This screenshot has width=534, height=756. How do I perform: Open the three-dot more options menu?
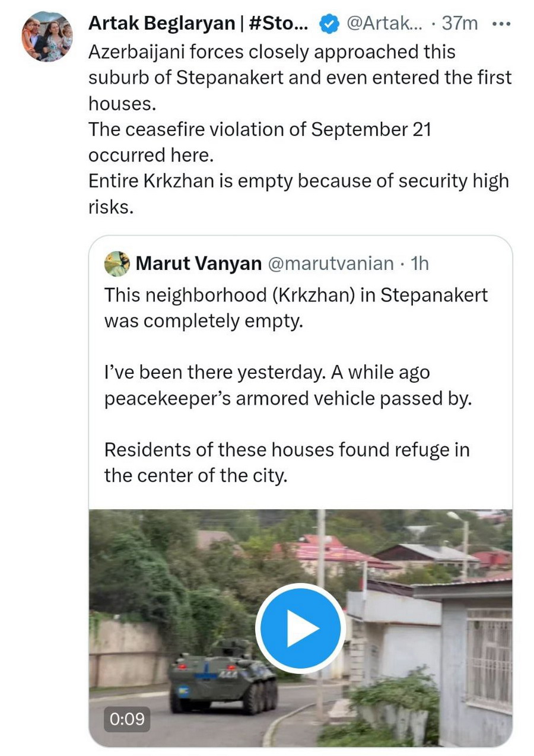click(x=501, y=24)
